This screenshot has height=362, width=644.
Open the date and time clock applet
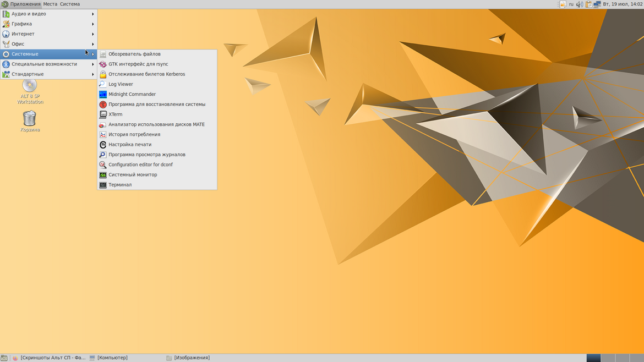tap(623, 4)
